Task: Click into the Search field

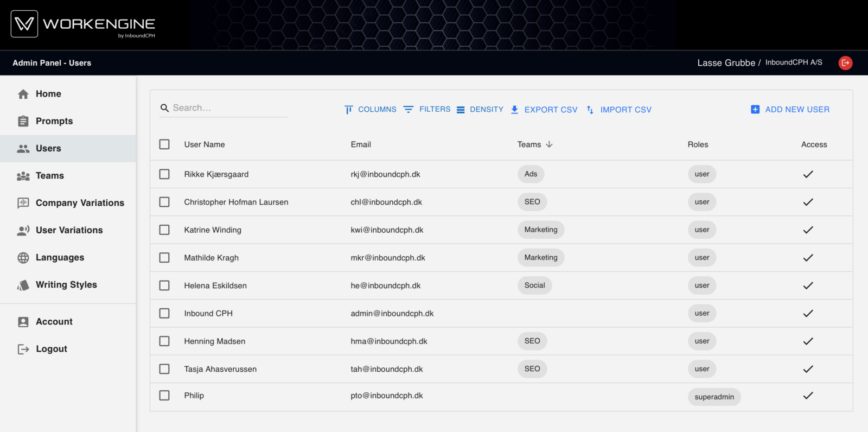Action: tap(228, 108)
